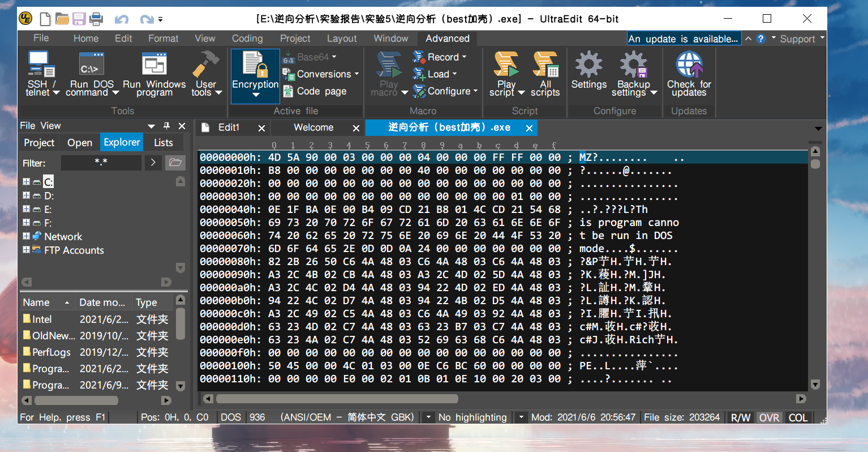The image size is (868, 452).
Task: Pin the File View panel
Action: (166, 125)
